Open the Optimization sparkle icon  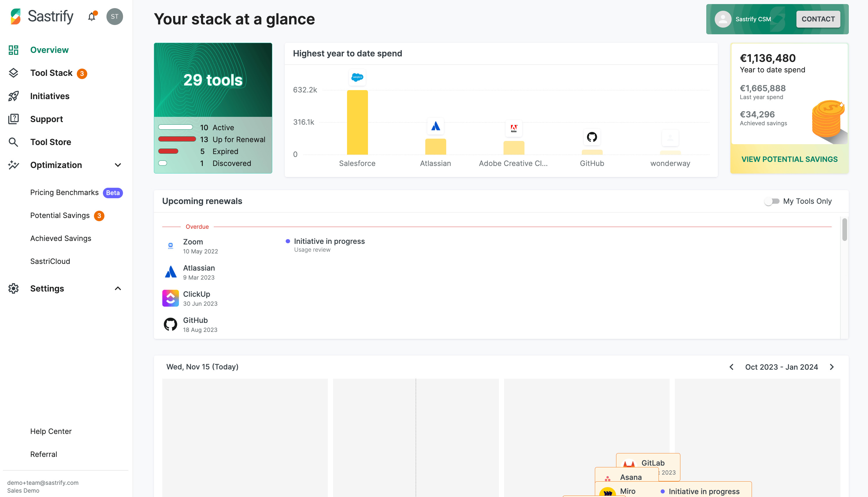point(14,165)
